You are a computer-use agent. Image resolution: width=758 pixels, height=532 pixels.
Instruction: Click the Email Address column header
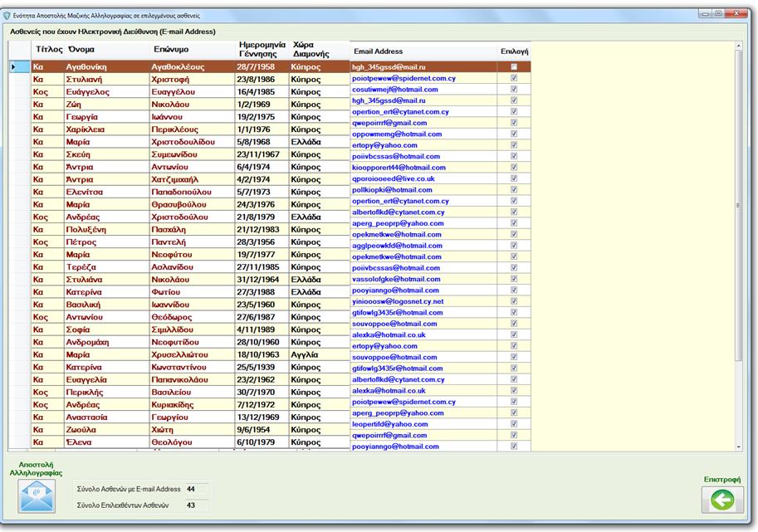point(378,51)
